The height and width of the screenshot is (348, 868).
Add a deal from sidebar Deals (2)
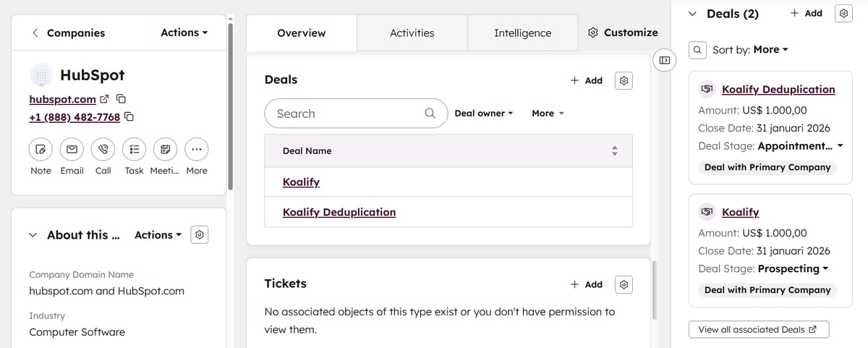[x=806, y=13]
